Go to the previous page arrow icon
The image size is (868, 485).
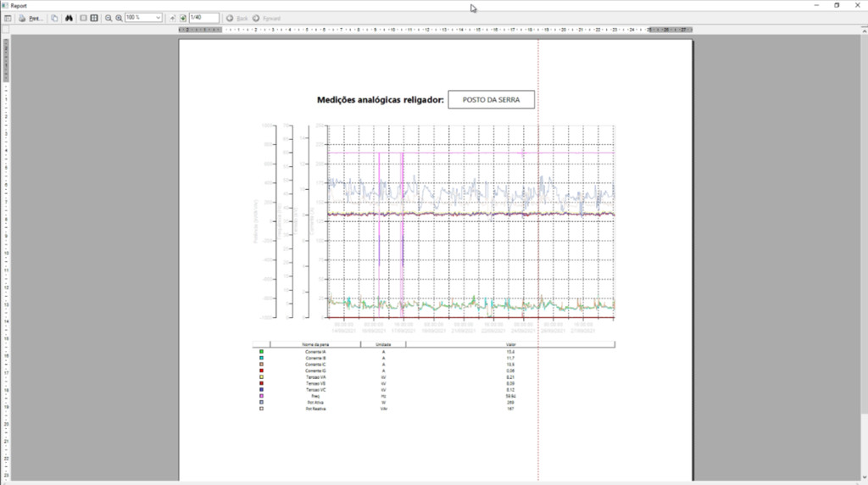point(172,18)
